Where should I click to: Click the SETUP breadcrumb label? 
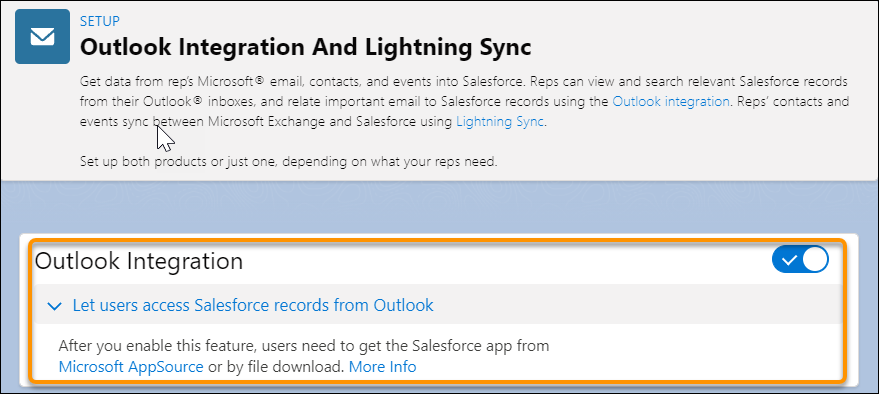pos(100,21)
